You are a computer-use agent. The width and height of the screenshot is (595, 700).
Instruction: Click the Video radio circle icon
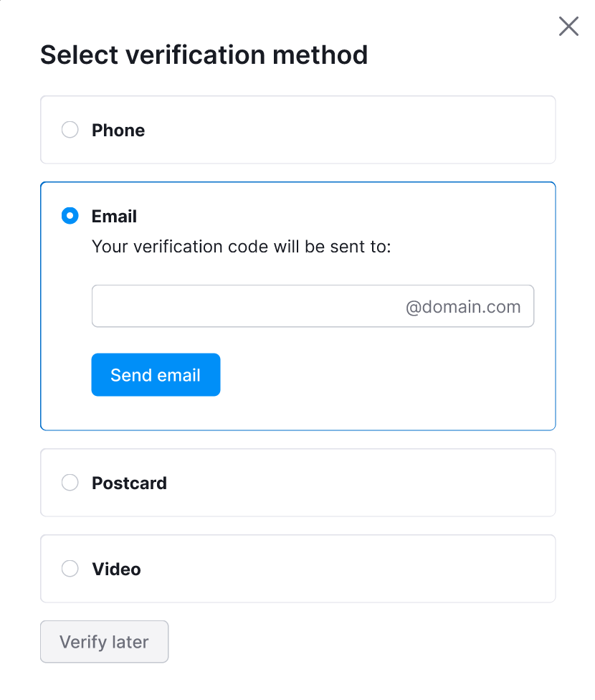[x=70, y=568]
